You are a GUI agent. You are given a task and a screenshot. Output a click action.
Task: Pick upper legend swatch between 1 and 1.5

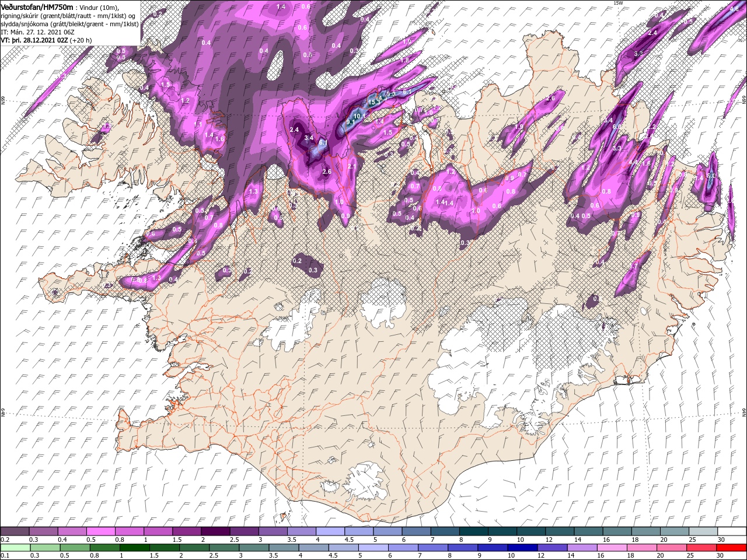tap(158, 531)
